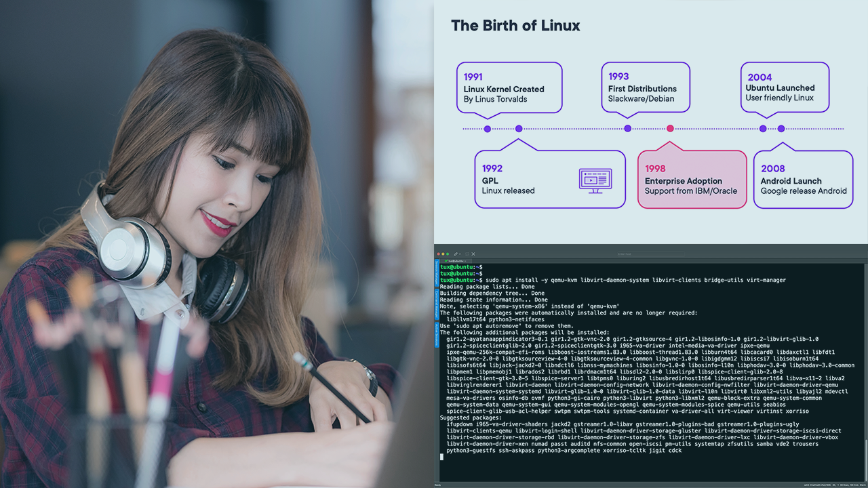Image resolution: width=868 pixels, height=488 pixels.
Task: Select the 1998 Enterprise Adoption box
Action: 691,180
